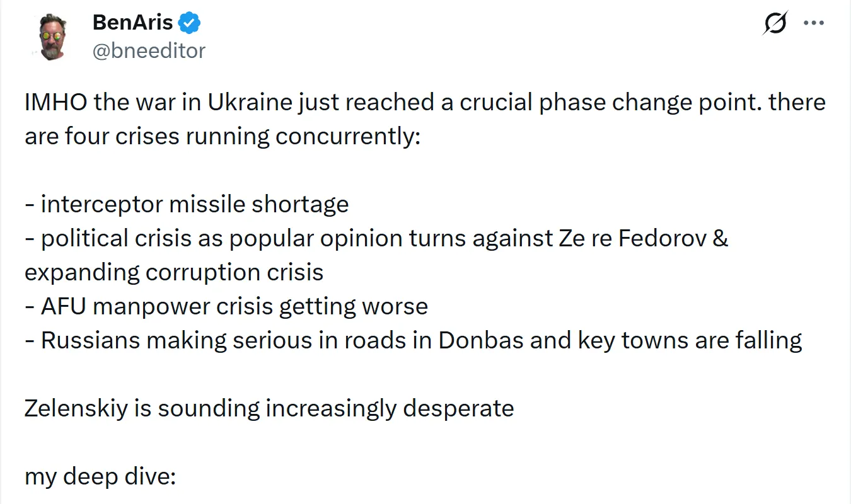Open the Grok explain-post icon
The height and width of the screenshot is (504, 851).
tap(775, 24)
